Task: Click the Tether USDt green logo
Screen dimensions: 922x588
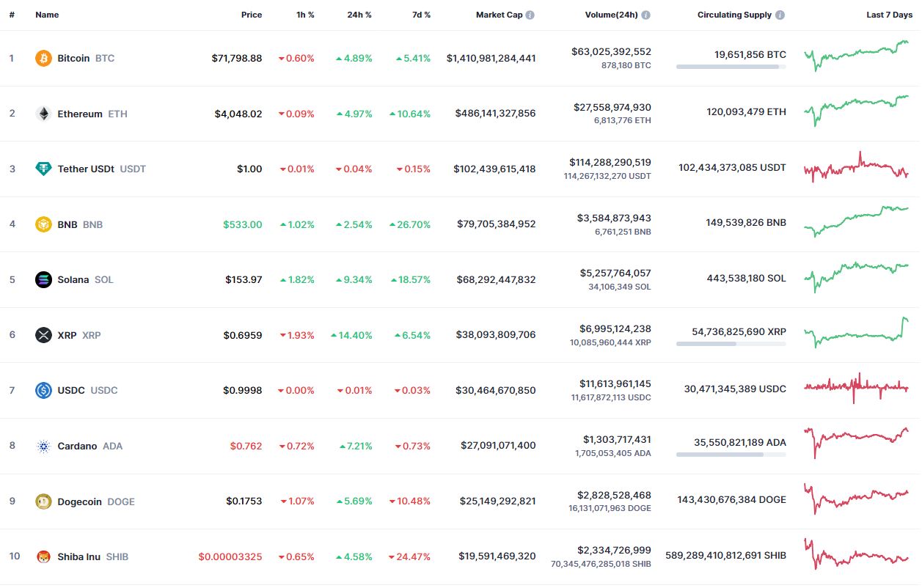Action: click(x=44, y=169)
